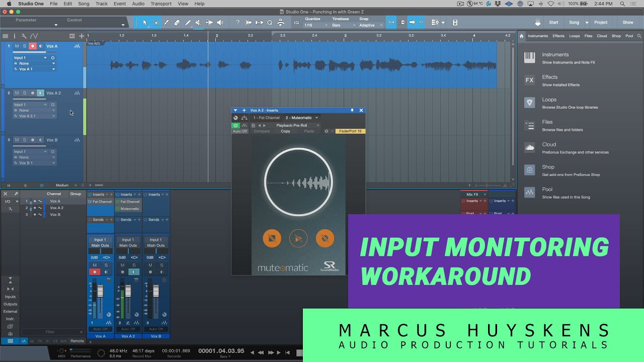The height and width of the screenshot is (362, 644).
Task: Click the Mutomatic mute-on-record right button
Action: 325,238
